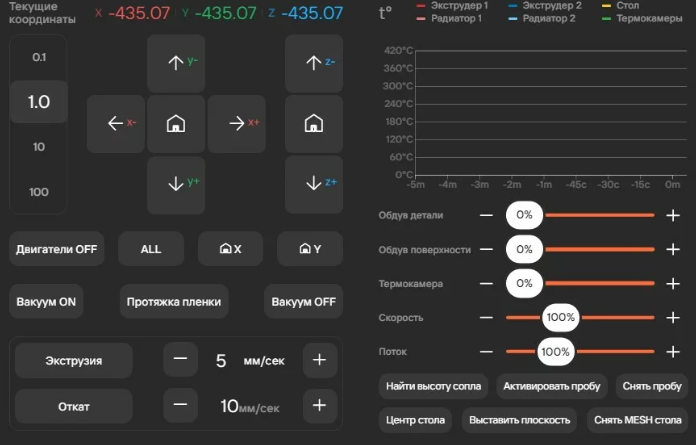This screenshot has width=696, height=445.
Task: Click Найти высоту сопла button
Action: 434,386
